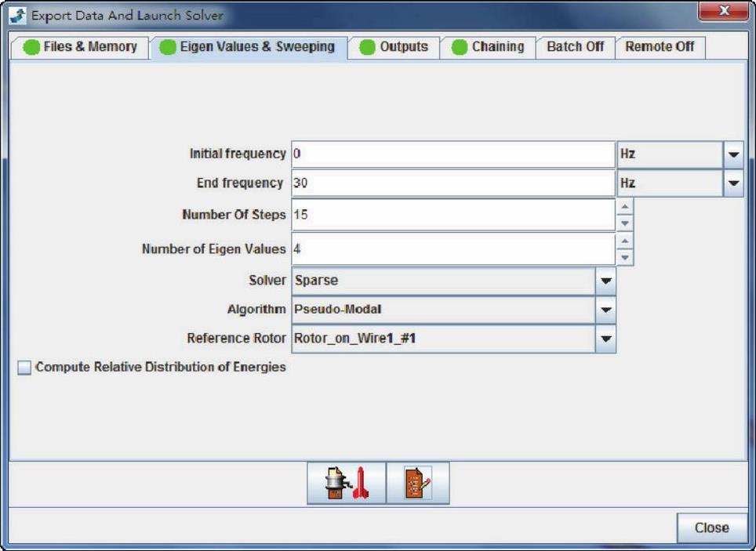
Task: Open the Outputs tab
Action: point(394,47)
